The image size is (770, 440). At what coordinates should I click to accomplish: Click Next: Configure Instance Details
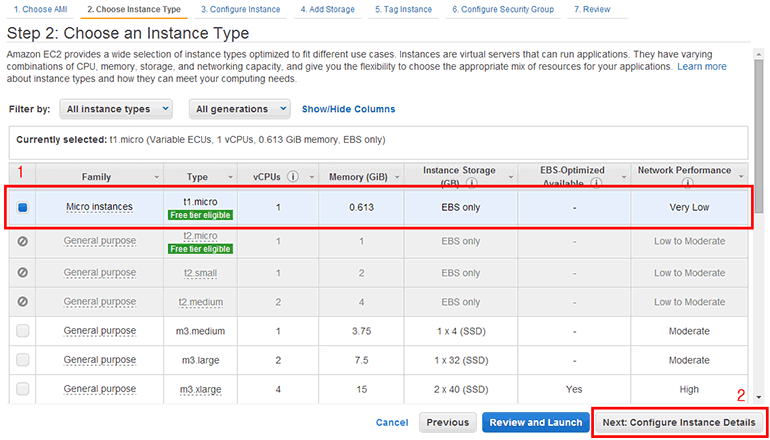678,422
